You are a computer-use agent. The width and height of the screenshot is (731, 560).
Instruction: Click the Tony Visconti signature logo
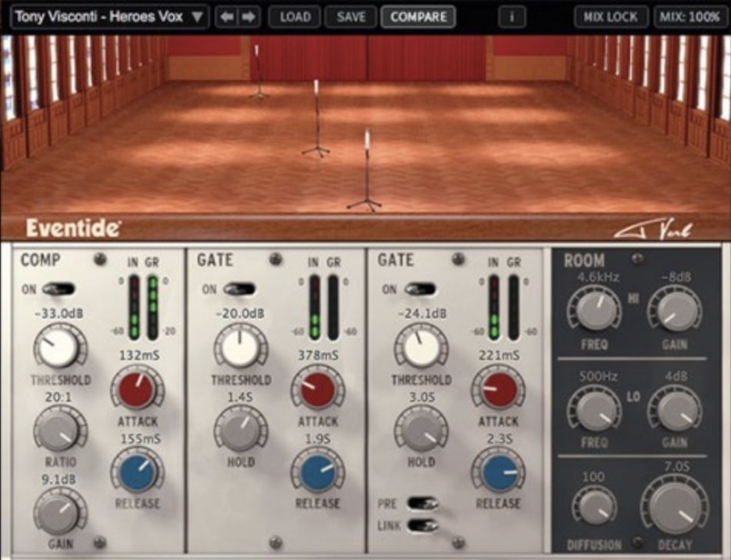click(653, 228)
